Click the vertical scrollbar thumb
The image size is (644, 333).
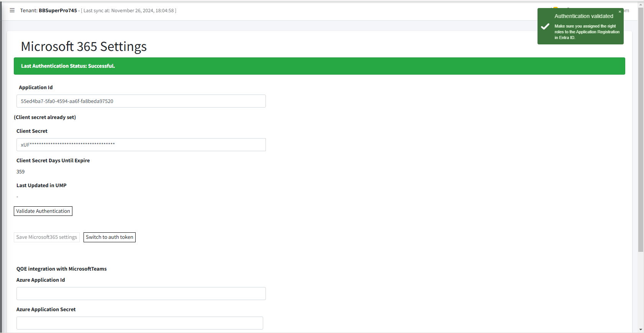[641, 130]
